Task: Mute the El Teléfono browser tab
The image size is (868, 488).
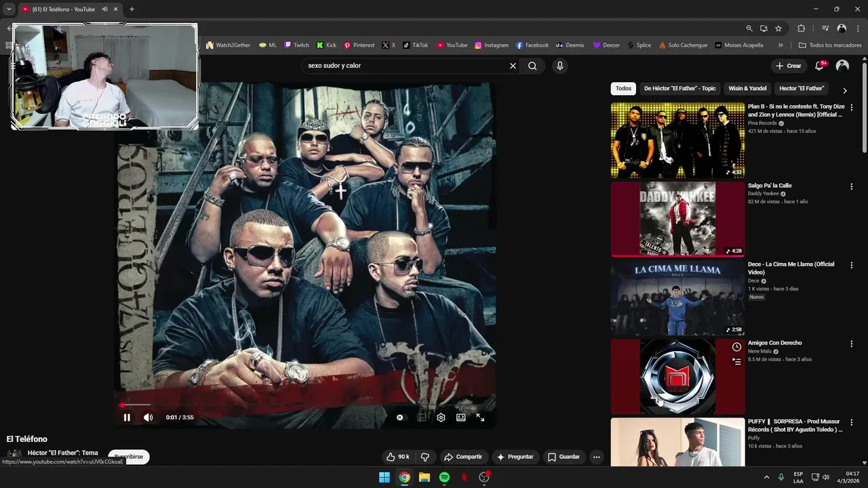Action: [104, 9]
